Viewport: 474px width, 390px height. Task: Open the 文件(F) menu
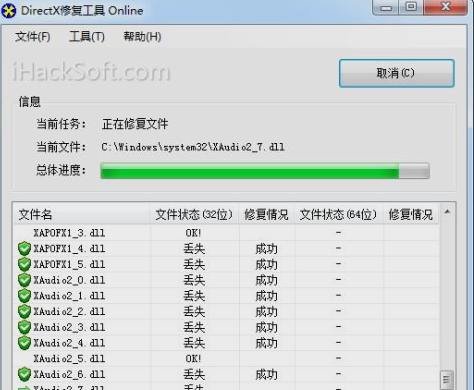[x=33, y=36]
